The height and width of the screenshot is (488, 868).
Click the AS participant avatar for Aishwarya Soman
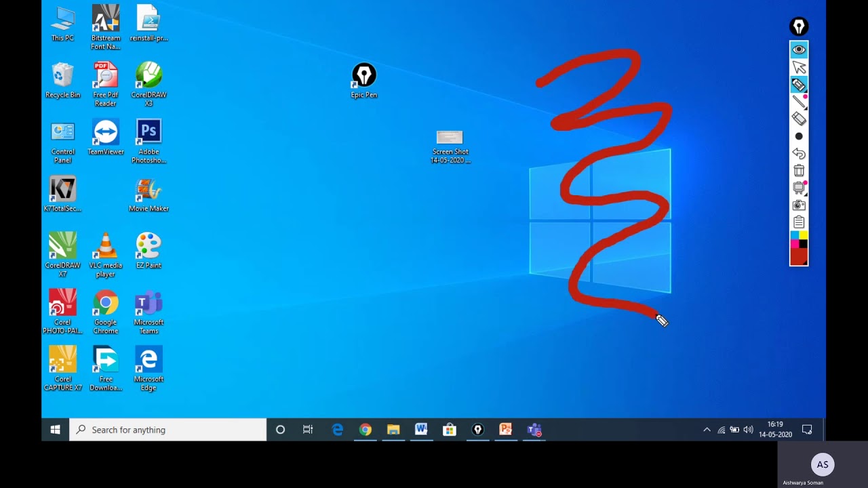(x=823, y=465)
